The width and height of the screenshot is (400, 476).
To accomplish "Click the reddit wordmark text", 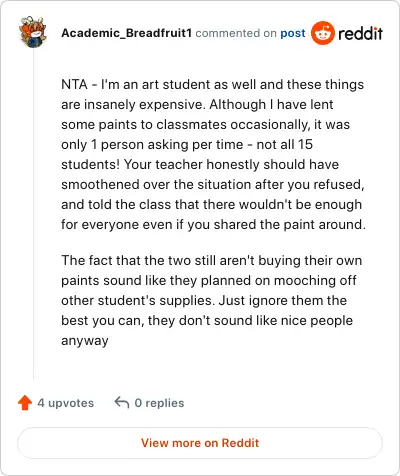I will point(360,33).
